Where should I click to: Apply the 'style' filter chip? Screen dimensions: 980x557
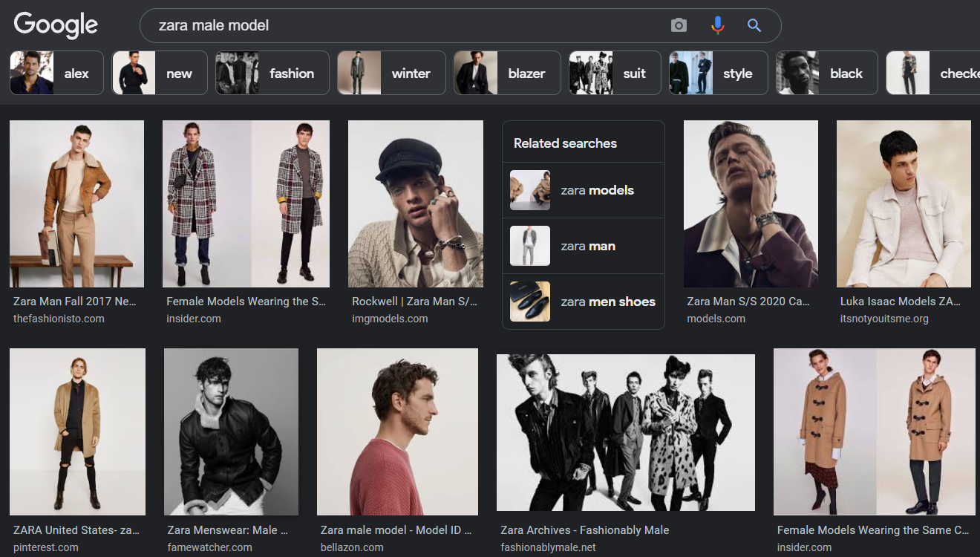click(718, 73)
